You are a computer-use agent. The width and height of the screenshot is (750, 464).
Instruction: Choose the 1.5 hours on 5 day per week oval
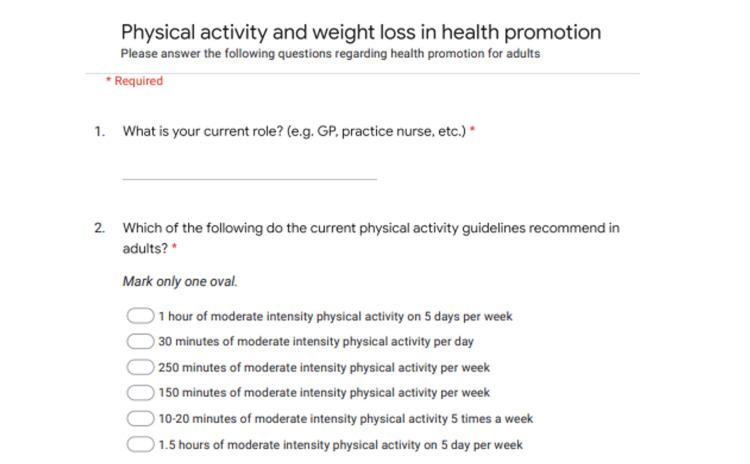point(140,444)
